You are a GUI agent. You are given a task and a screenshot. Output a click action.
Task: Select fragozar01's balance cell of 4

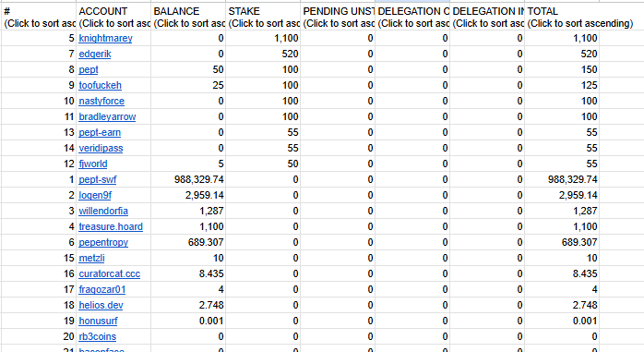188,289
